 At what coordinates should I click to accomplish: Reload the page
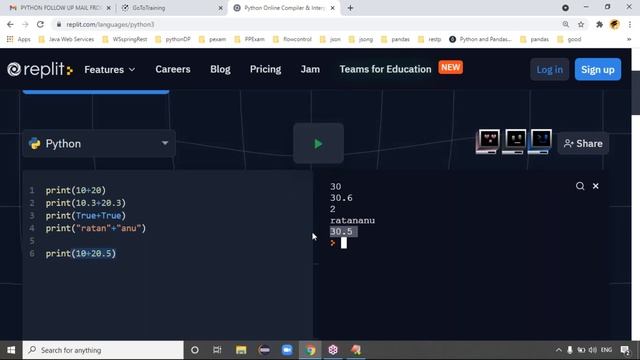(x=40, y=24)
